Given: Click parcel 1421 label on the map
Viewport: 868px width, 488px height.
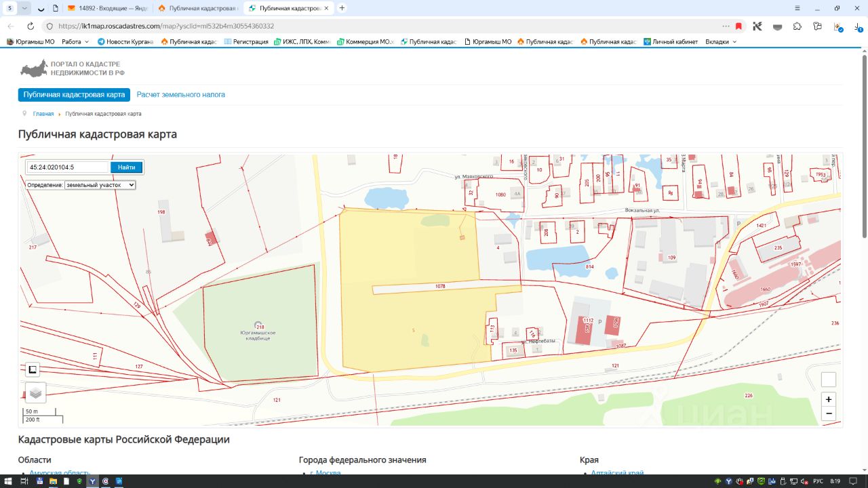Looking at the screenshot, I should tap(760, 225).
